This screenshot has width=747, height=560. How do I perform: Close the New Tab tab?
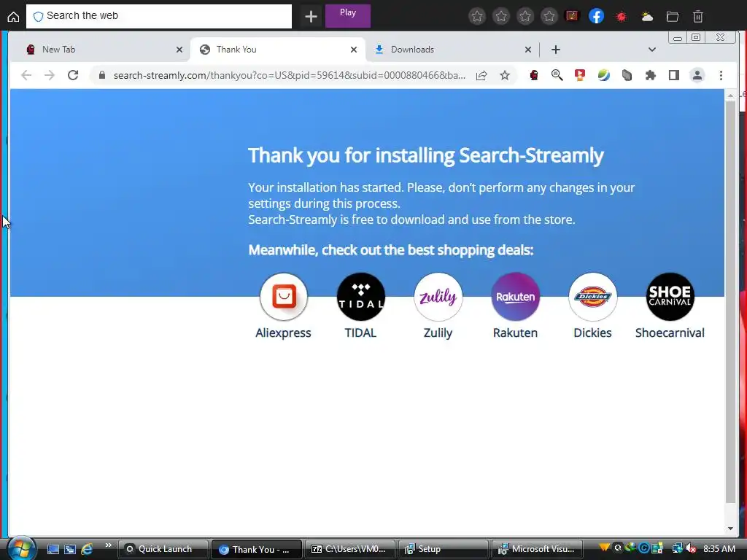pyautogui.click(x=179, y=50)
